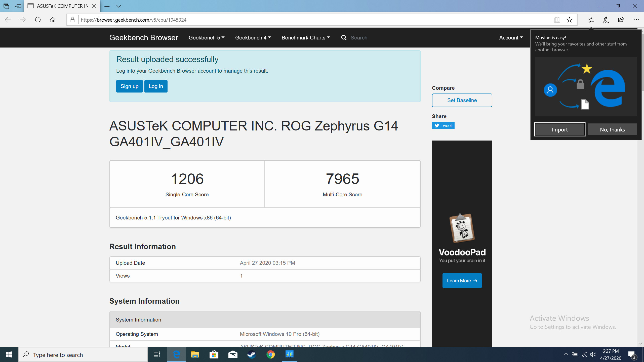Click the padlock site security icon
Image resolution: width=644 pixels, height=362 pixels.
(72, 20)
